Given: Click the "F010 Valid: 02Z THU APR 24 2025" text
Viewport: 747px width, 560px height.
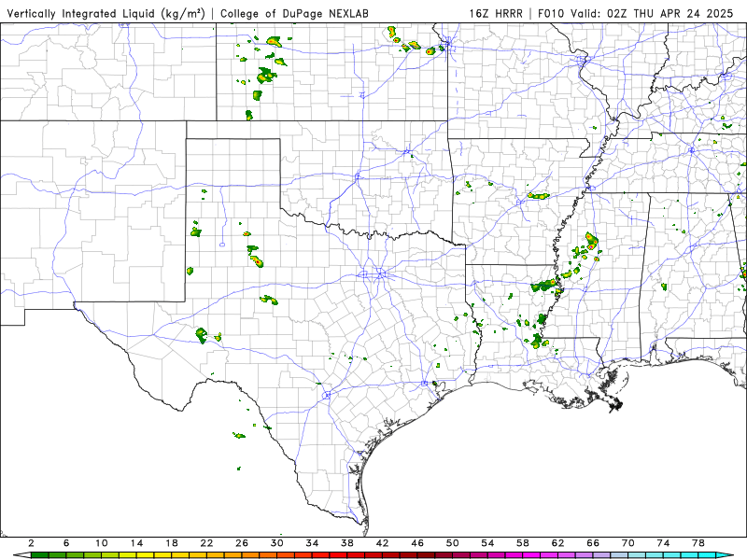Looking at the screenshot, I should (x=635, y=13).
